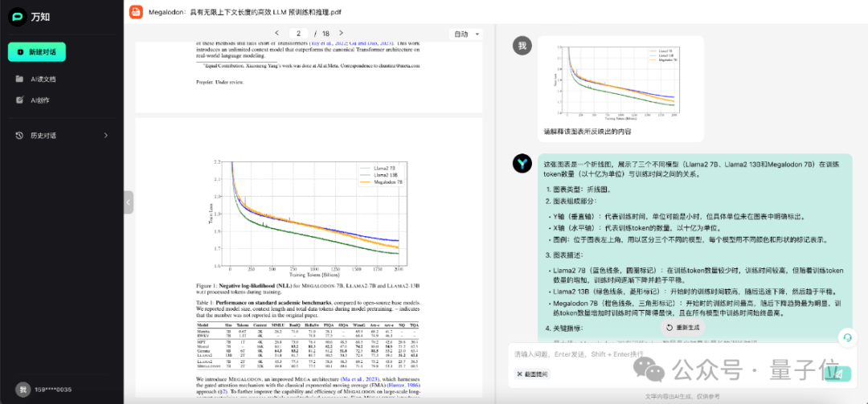Click the 截图提问 screenshot button
The width and height of the screenshot is (868, 404).
tap(532, 374)
